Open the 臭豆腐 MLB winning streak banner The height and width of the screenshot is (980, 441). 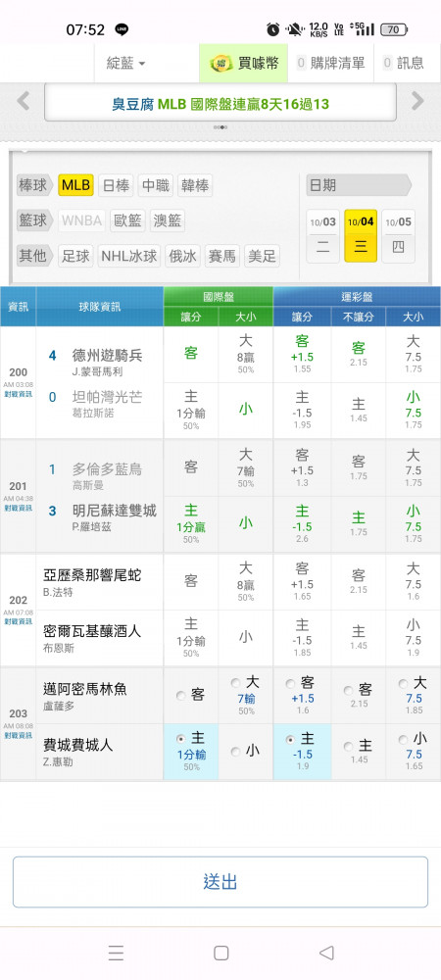(220, 103)
